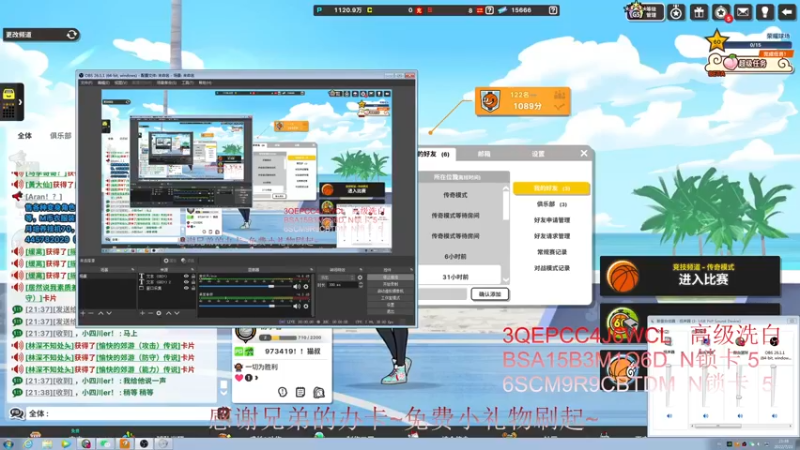This screenshot has width=800, height=450.
Task: Pop out OBS sources dock panel corner icon
Action: coord(193,269)
